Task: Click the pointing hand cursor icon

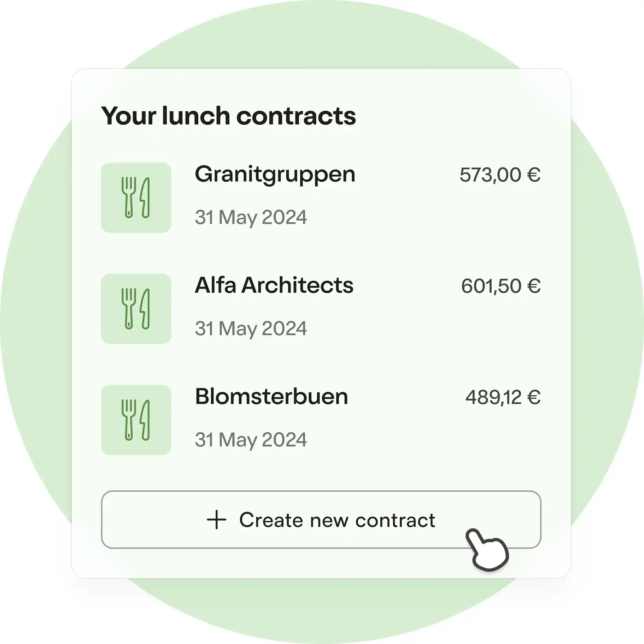Action: 487,549
